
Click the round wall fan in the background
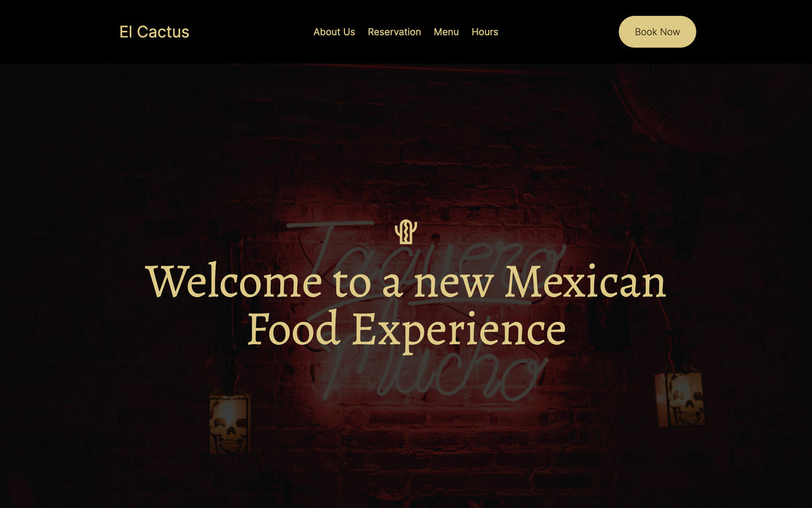point(710,104)
